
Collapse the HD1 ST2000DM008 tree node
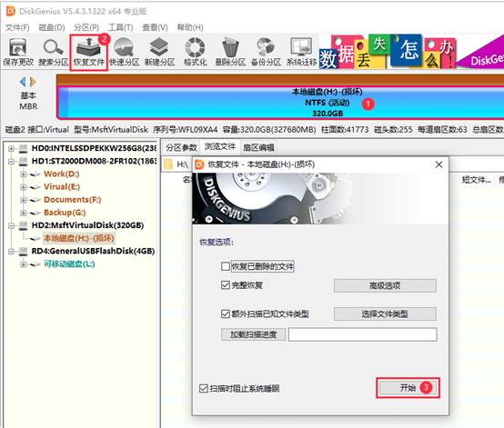(x=11, y=162)
